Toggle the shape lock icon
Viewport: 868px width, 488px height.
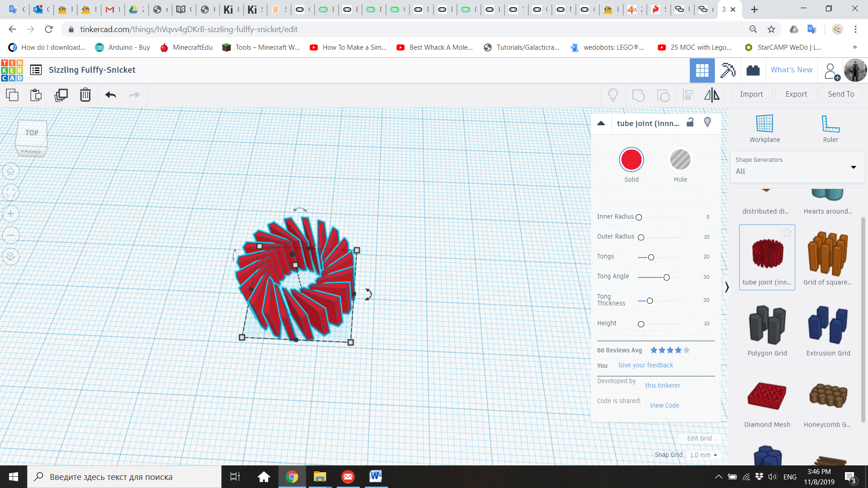(x=690, y=122)
